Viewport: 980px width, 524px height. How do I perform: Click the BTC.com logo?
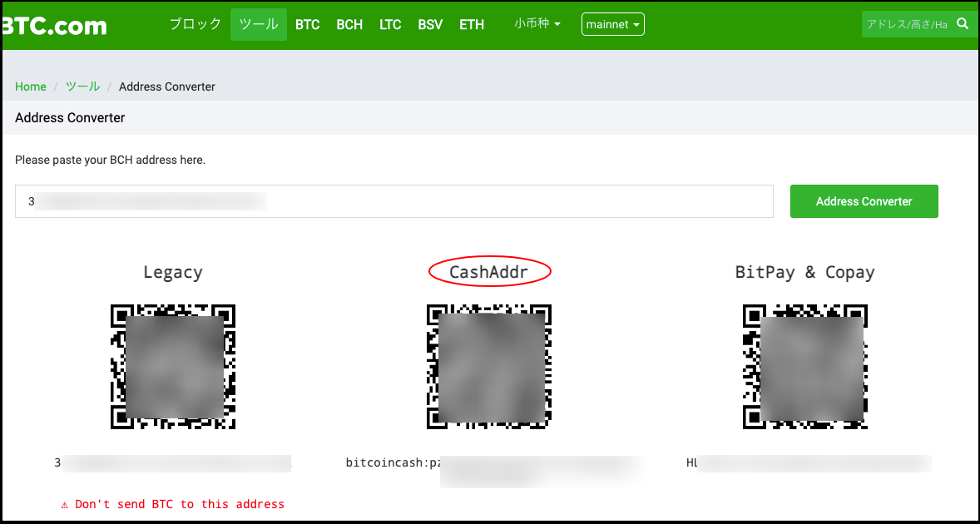55,25
